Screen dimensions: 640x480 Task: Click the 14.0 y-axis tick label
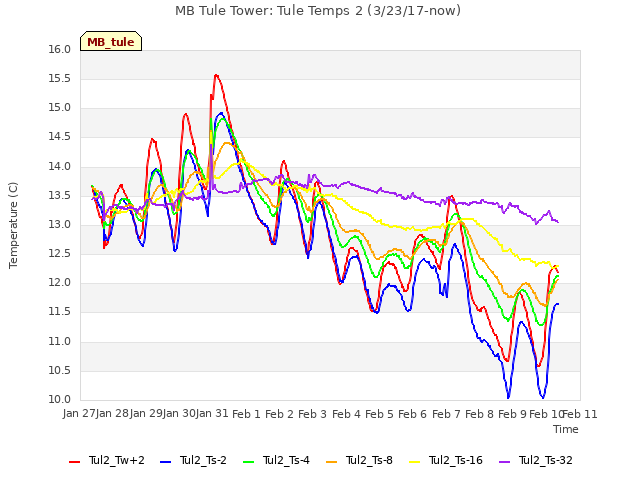pos(60,166)
